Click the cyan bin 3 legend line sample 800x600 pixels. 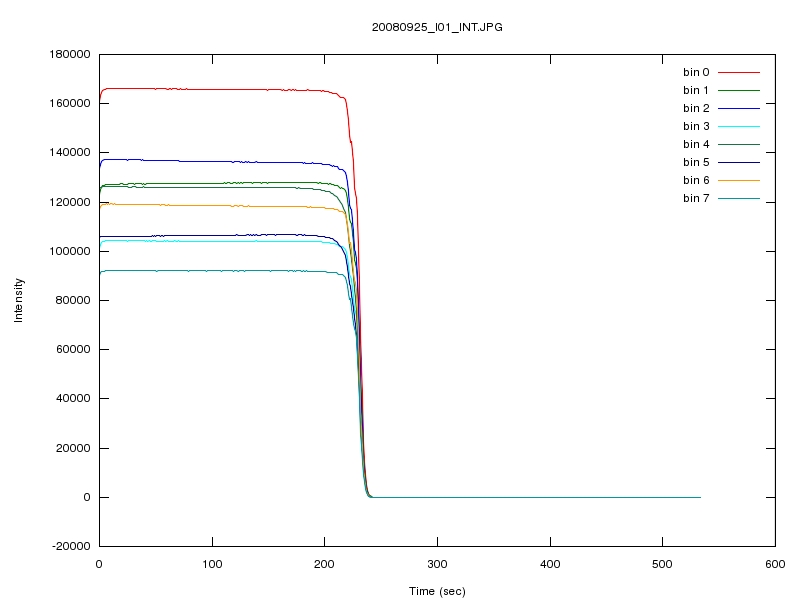[739, 126]
